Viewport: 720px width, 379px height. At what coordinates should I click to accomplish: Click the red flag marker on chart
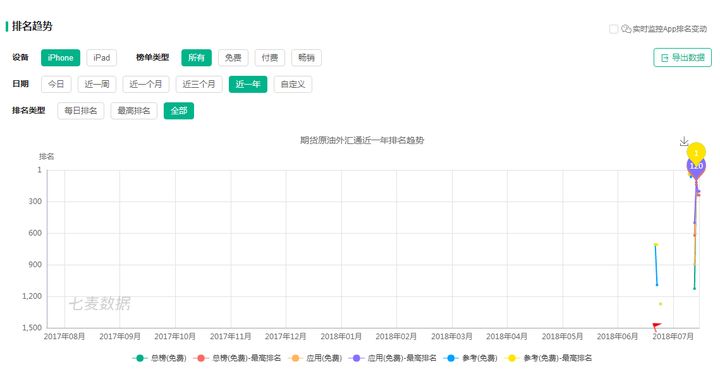click(x=657, y=327)
